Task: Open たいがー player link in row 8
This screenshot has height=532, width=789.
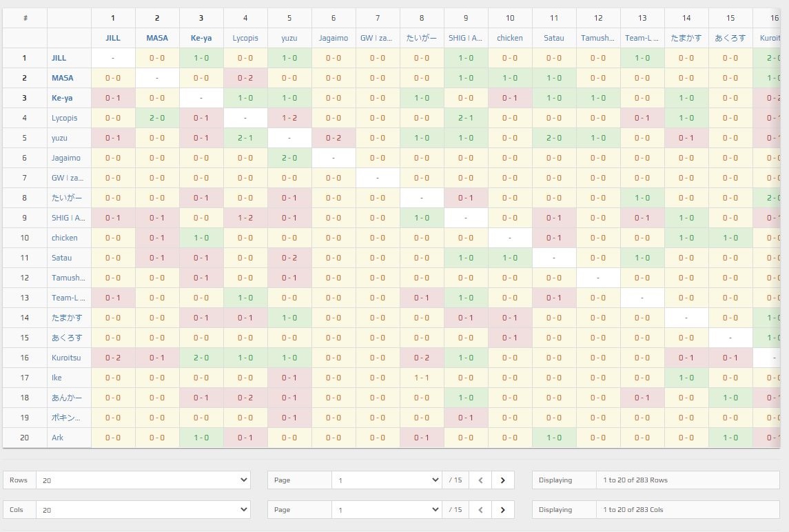Action: (66, 198)
